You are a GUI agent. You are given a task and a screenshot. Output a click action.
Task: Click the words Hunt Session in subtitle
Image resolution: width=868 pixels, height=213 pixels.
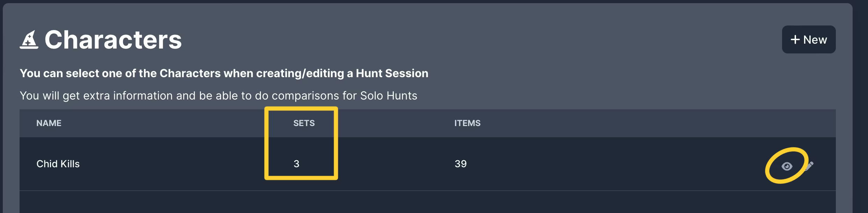[x=392, y=73]
